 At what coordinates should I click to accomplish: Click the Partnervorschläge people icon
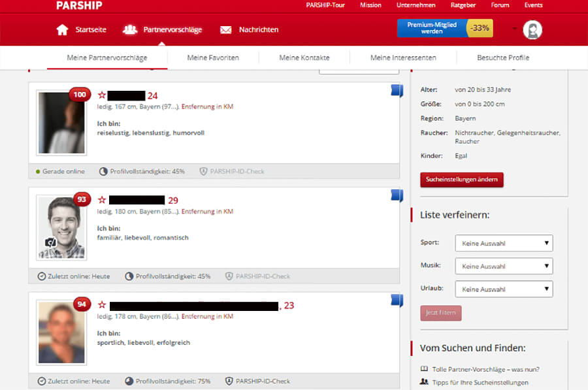click(x=130, y=29)
